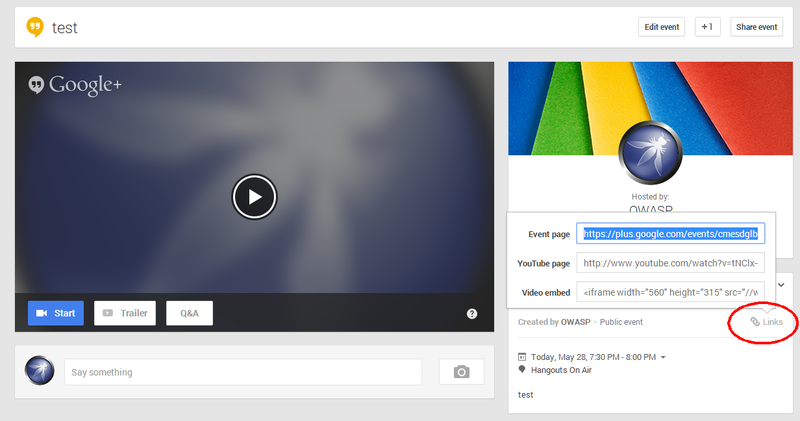The image size is (800, 421).
Task: Click the Links button
Action: pyautogui.click(x=766, y=322)
